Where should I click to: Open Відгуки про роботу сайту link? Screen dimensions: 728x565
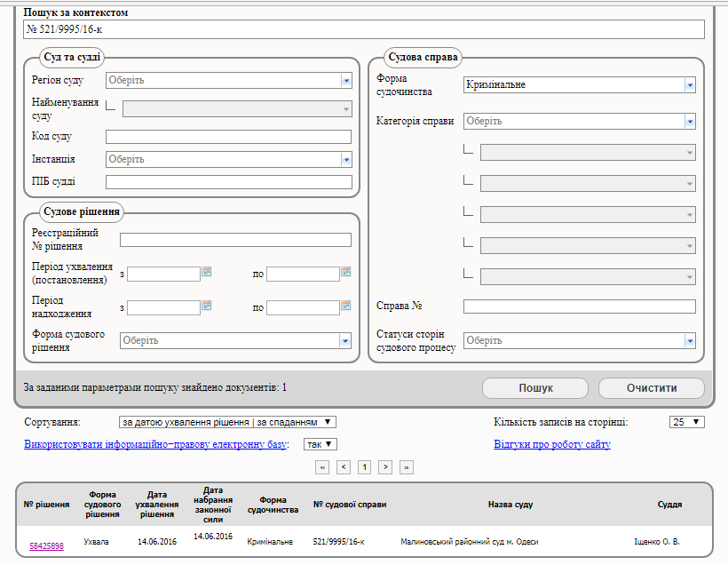(x=551, y=444)
